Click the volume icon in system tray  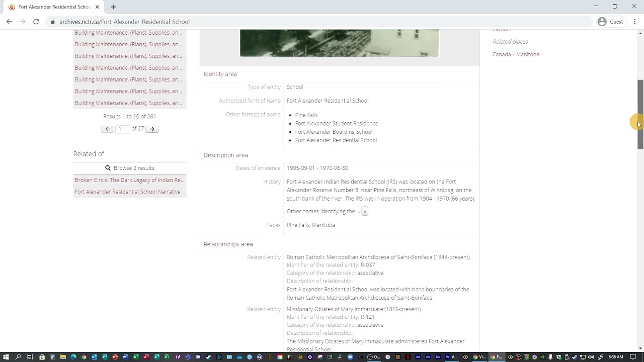(592, 357)
